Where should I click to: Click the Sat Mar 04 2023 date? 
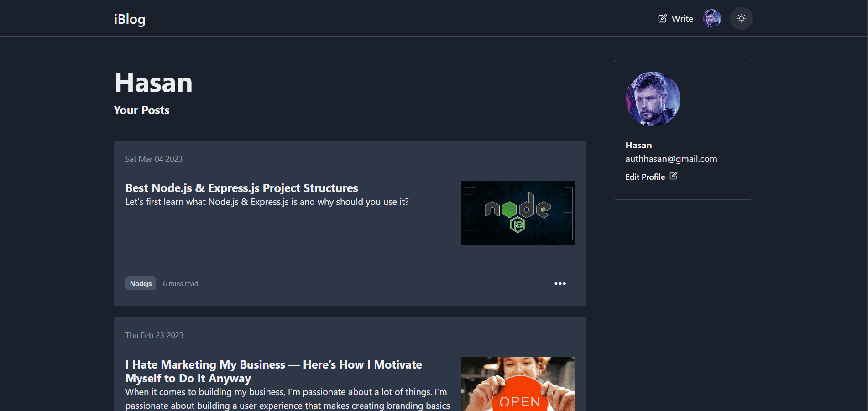pyautogui.click(x=154, y=159)
